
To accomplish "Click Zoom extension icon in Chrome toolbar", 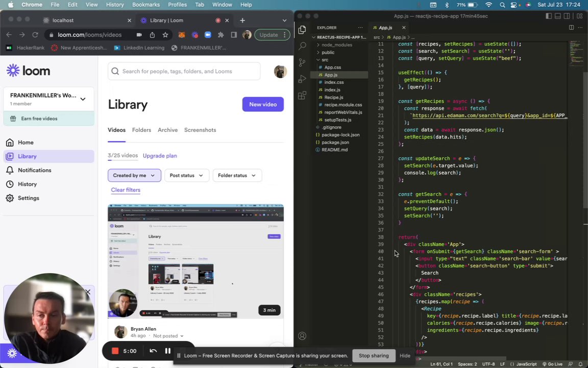I will 208,35.
